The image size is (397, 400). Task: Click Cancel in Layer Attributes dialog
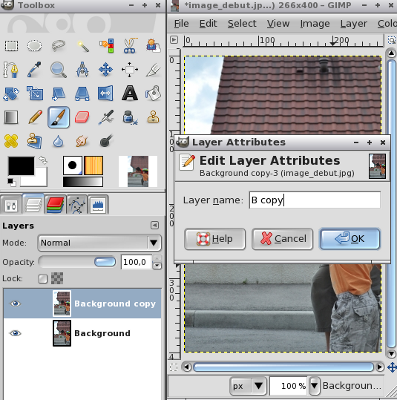[282, 239]
